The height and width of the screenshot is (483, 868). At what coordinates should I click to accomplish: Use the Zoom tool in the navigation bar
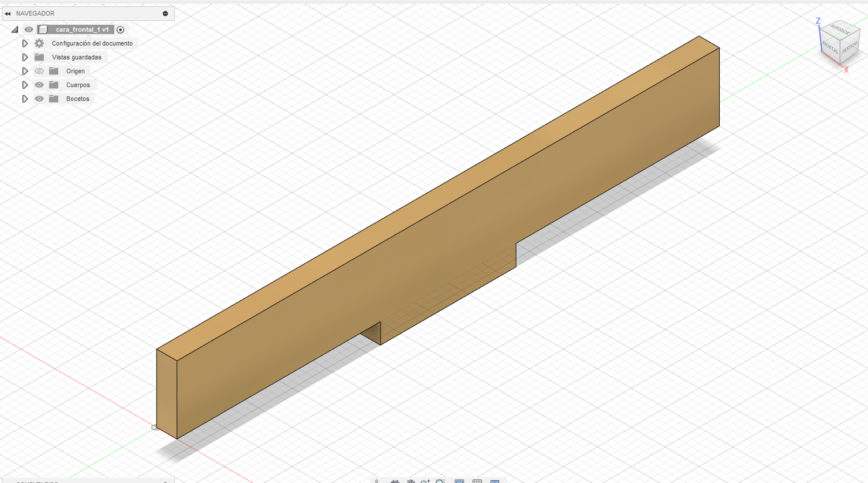(426, 481)
